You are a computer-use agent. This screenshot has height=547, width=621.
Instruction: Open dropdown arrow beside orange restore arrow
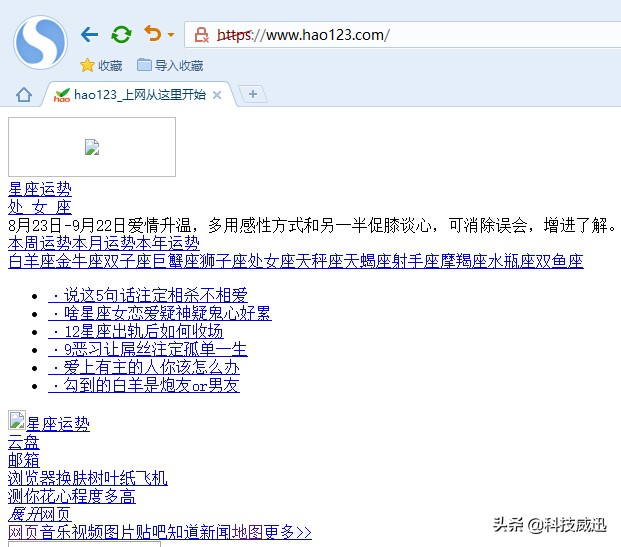point(171,35)
